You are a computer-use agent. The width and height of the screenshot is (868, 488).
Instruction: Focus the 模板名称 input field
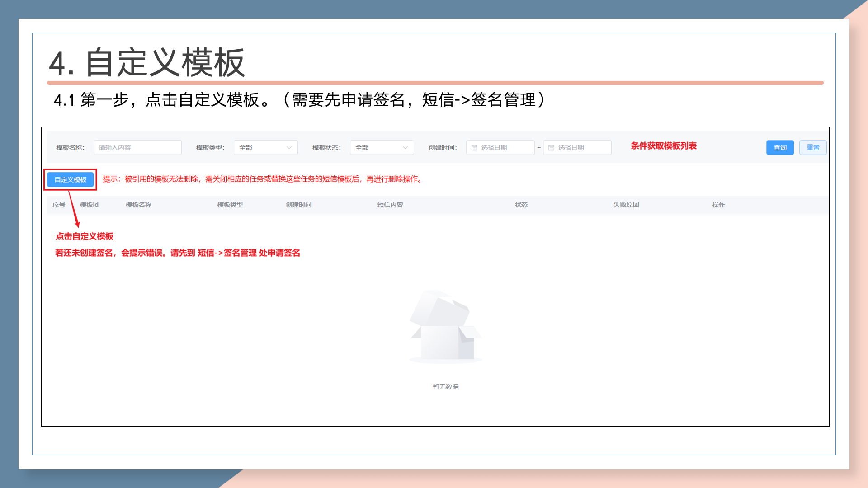click(137, 148)
